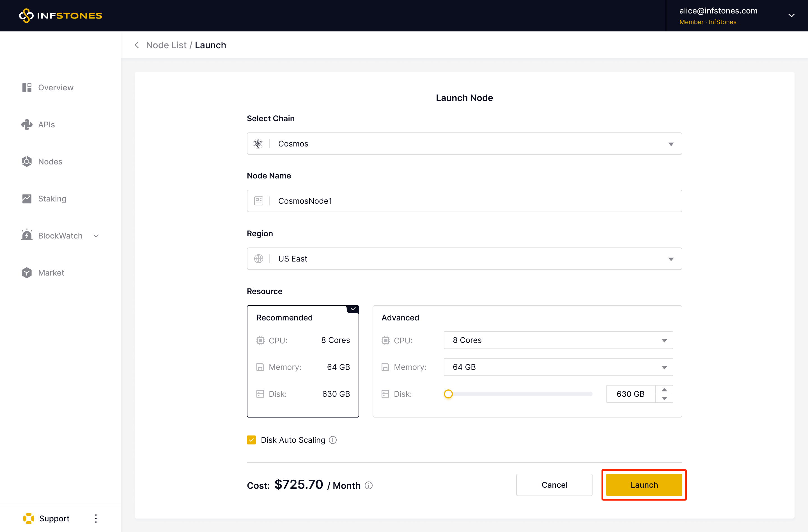Open the Staking sidebar item
808x532 pixels.
(52, 199)
